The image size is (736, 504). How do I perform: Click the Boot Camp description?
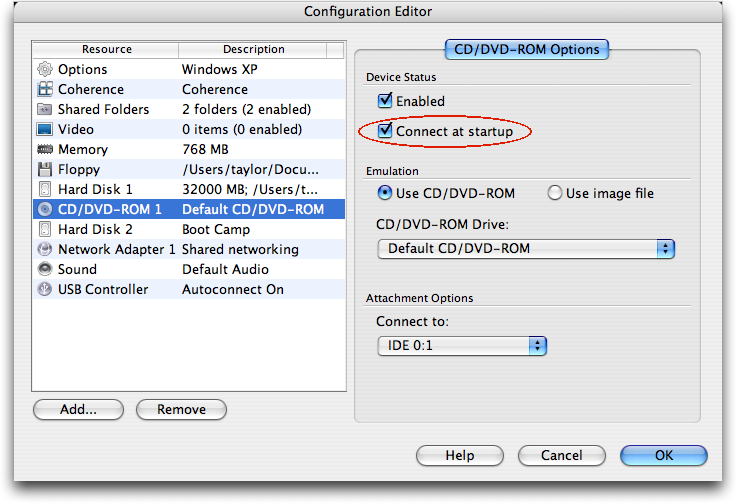(216, 229)
